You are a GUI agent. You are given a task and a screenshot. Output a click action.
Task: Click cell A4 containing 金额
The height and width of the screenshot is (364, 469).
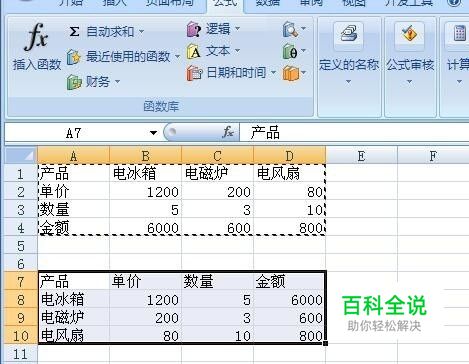pyautogui.click(x=73, y=227)
